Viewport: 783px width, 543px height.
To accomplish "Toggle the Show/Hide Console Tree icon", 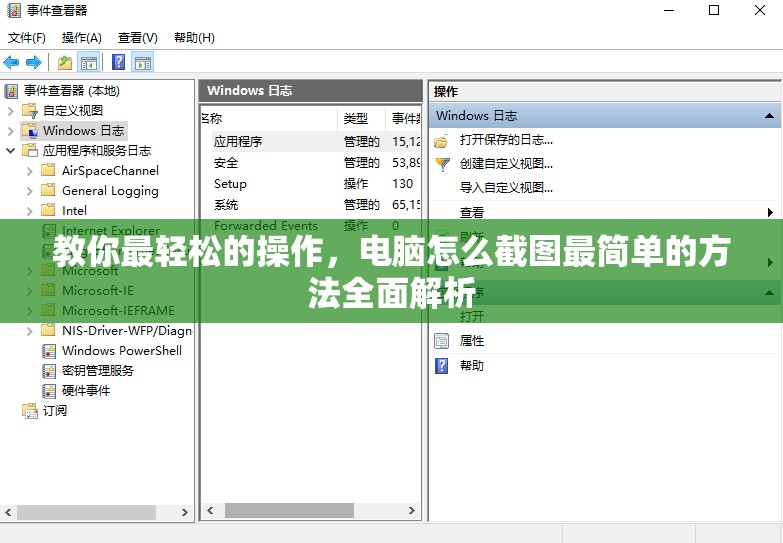I will (89, 62).
